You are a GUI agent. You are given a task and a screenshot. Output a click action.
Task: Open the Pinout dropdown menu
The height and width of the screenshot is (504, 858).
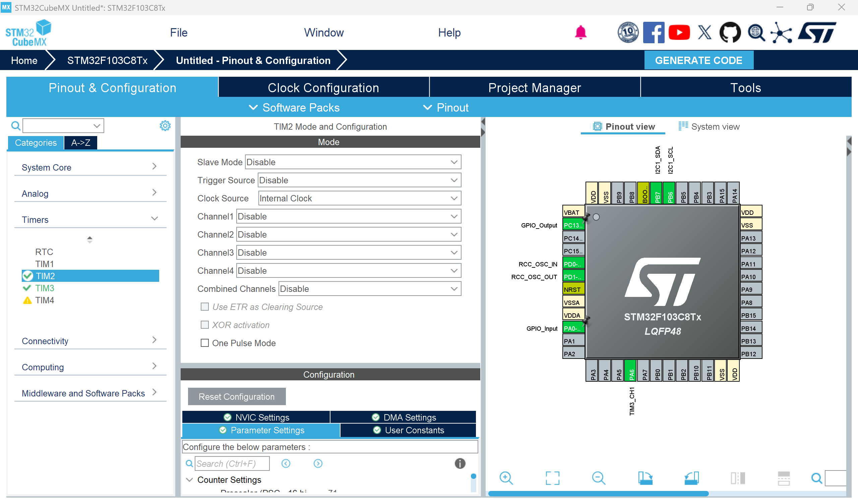(x=446, y=108)
